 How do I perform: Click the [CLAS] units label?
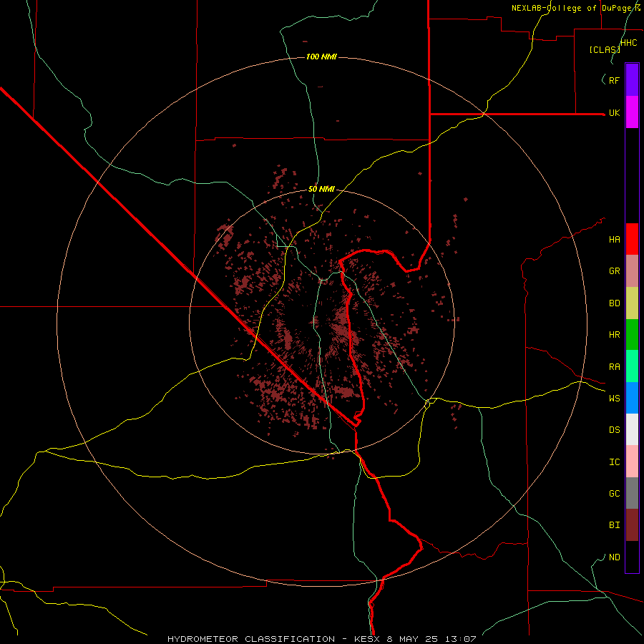pos(605,49)
